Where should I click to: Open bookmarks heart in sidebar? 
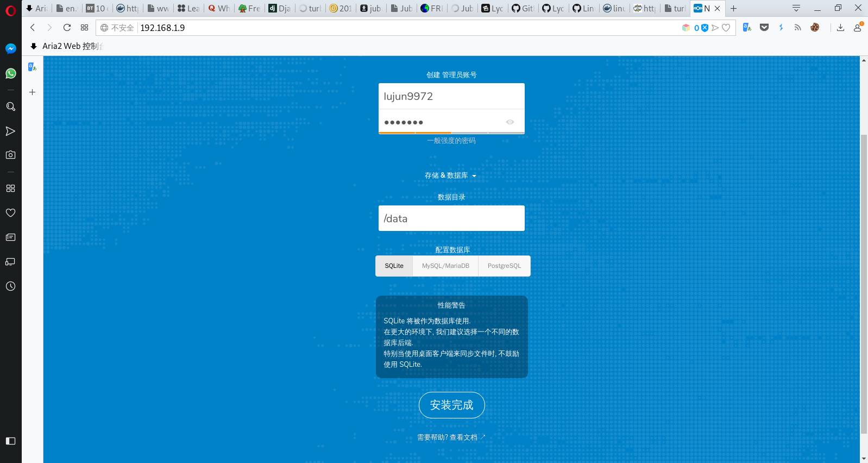pos(11,212)
